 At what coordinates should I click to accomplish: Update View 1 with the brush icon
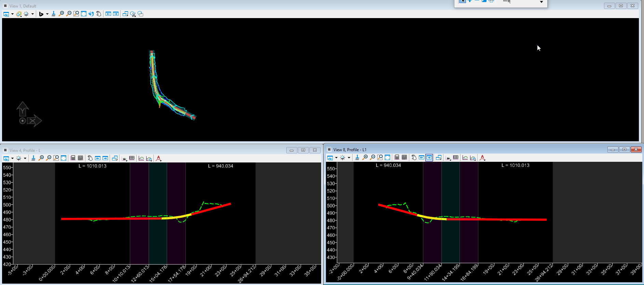tap(53, 14)
